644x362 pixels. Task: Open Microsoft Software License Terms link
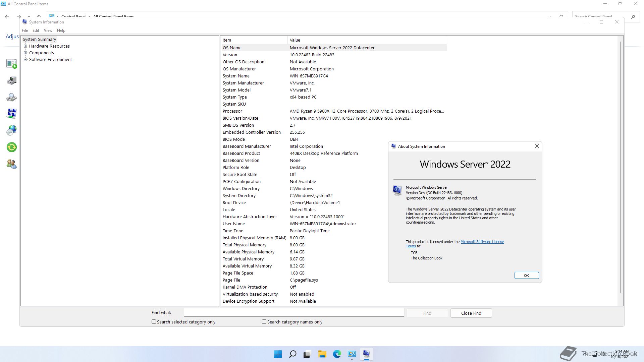[482, 242]
